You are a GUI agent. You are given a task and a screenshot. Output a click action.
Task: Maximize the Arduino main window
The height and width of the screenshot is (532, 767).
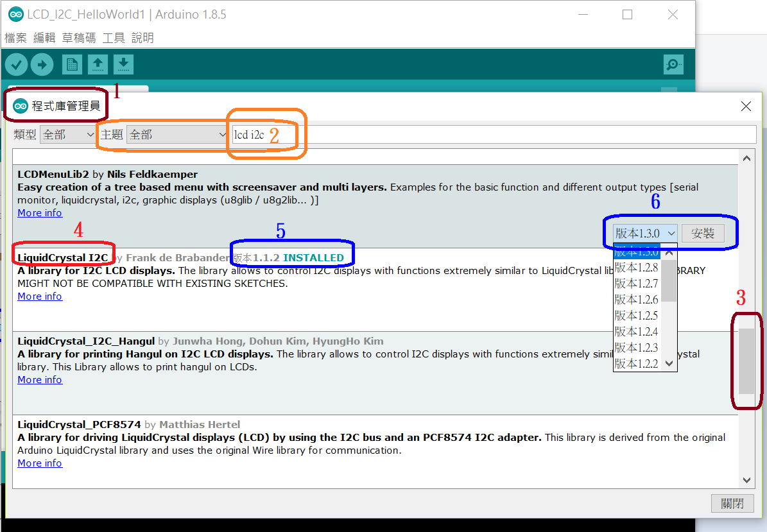coord(627,15)
